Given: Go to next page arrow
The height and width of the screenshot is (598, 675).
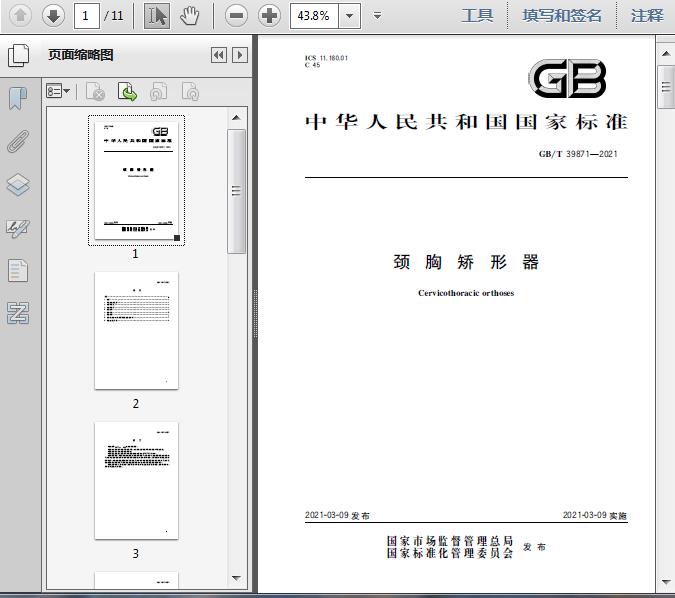Looking at the screenshot, I should click(x=53, y=16).
